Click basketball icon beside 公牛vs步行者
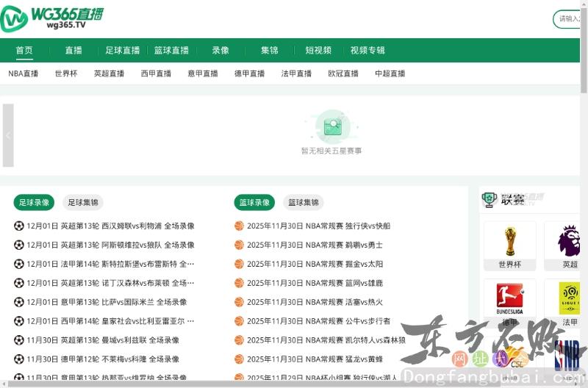Viewport: 588px width, 388px height. coord(240,321)
